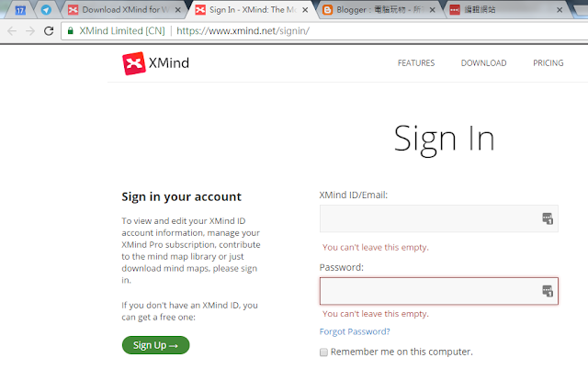
Task: Click the xmind.net/signin URL in address bar
Action: [x=243, y=30]
